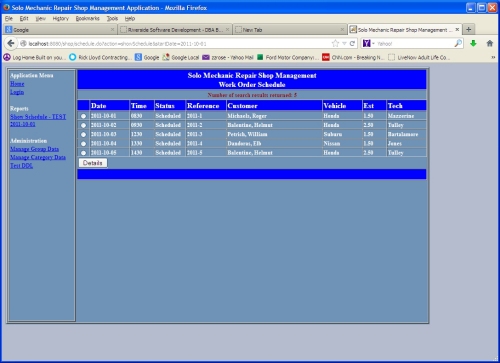Screen dimensions: 500x363
Task: Close the New Tab tab
Action: (342, 30)
